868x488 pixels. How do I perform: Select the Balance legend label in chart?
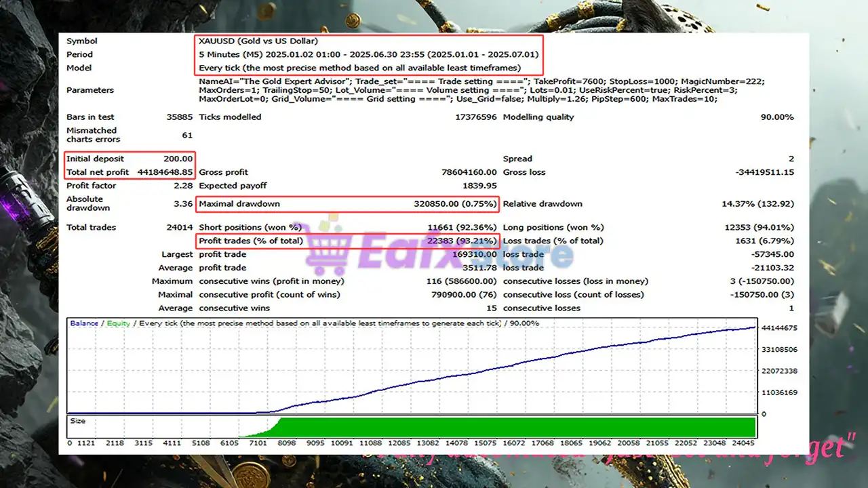(84, 323)
